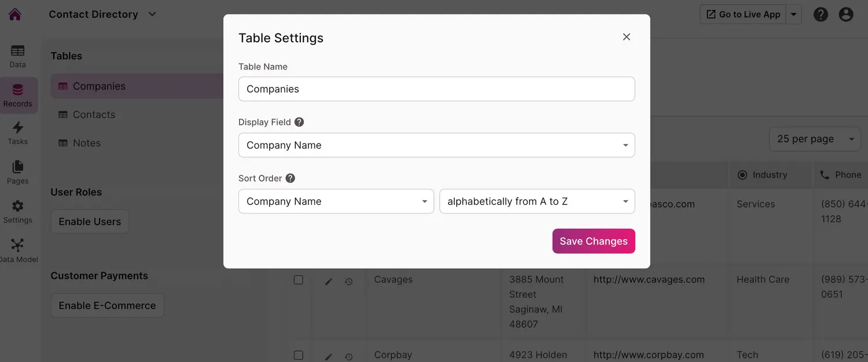Click the Display Field help tooltip icon

coord(299,122)
